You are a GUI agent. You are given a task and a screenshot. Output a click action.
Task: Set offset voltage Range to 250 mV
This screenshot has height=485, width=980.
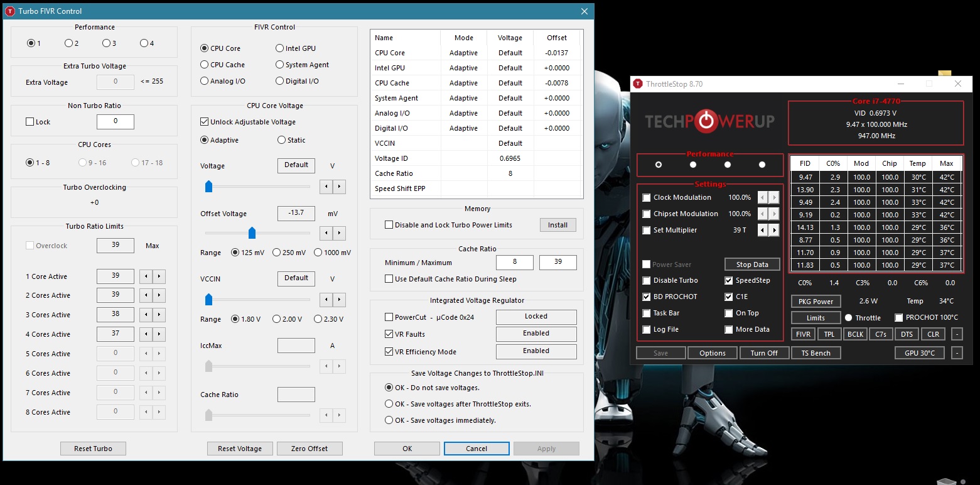[277, 253]
